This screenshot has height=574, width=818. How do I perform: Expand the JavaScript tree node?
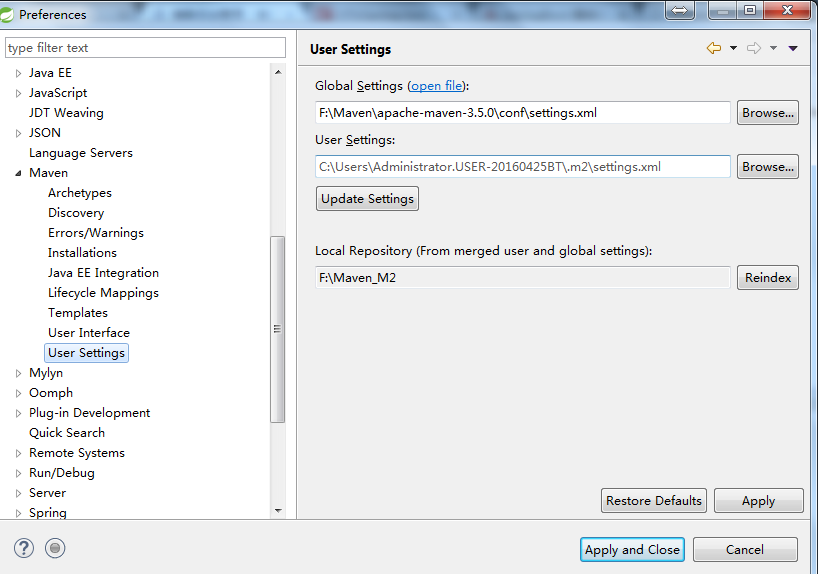click(x=18, y=93)
